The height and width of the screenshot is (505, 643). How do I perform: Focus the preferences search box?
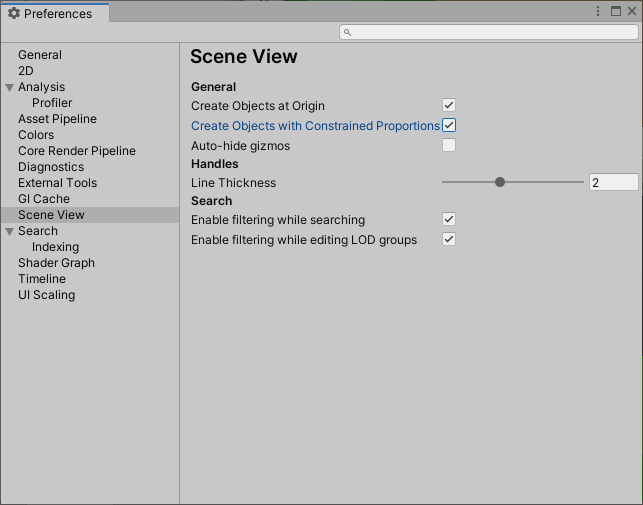click(489, 32)
